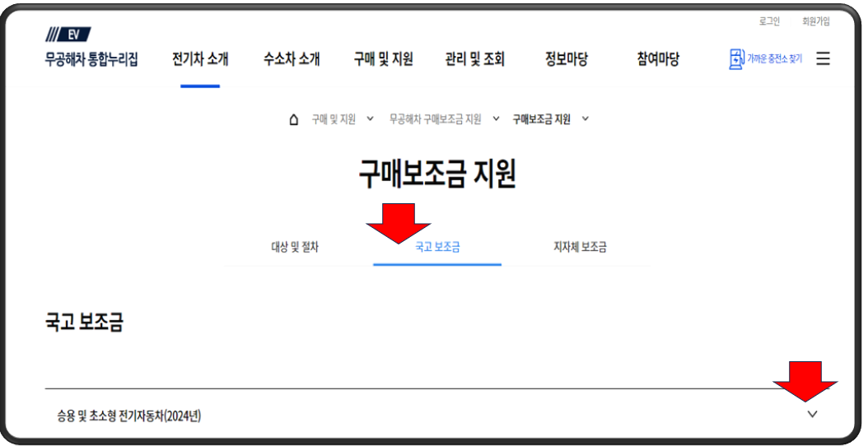Click the EV logo icon
Image resolution: width=868 pixels, height=446 pixels.
(x=68, y=35)
